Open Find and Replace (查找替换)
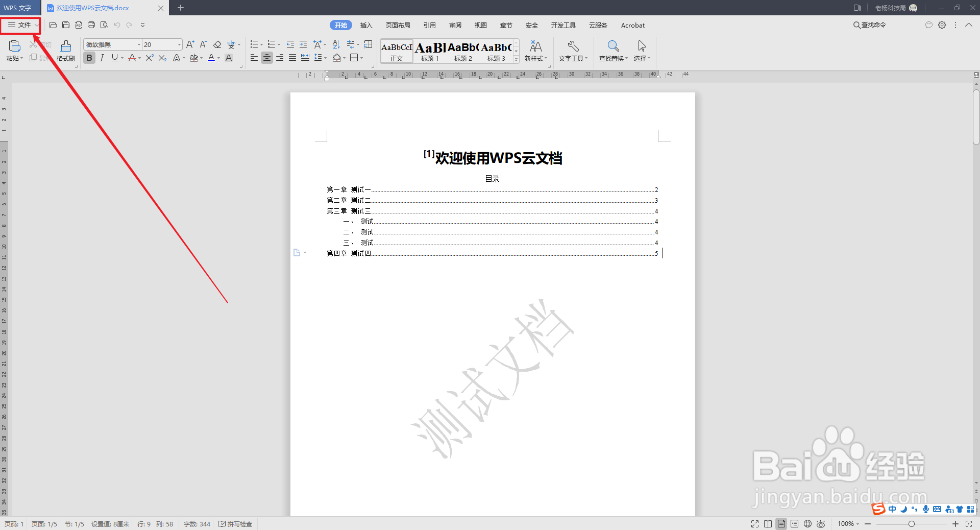Screen dimensions: 980x530 [x=612, y=51]
